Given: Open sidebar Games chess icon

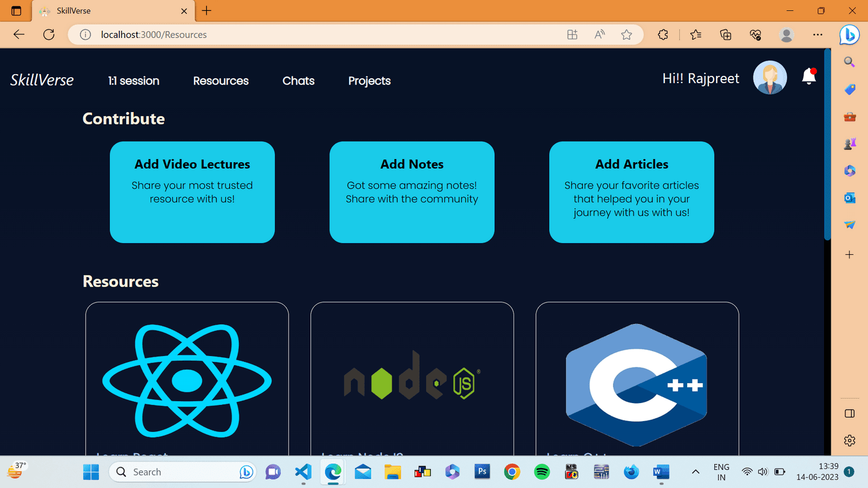Looking at the screenshot, I should [x=849, y=143].
